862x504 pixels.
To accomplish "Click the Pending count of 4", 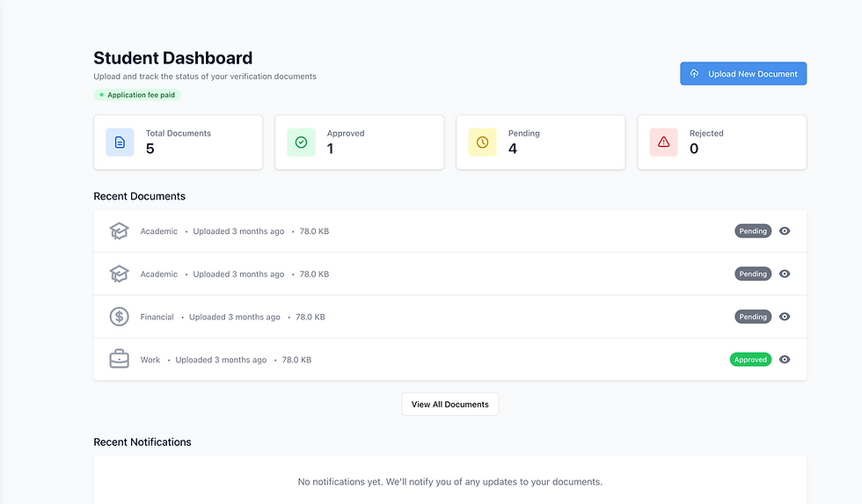I will 512,149.
